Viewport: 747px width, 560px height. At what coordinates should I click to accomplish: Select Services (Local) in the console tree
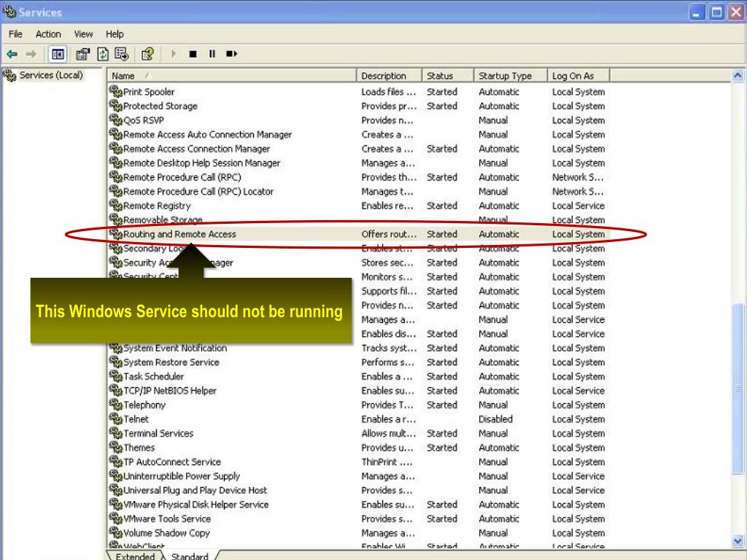[51, 75]
